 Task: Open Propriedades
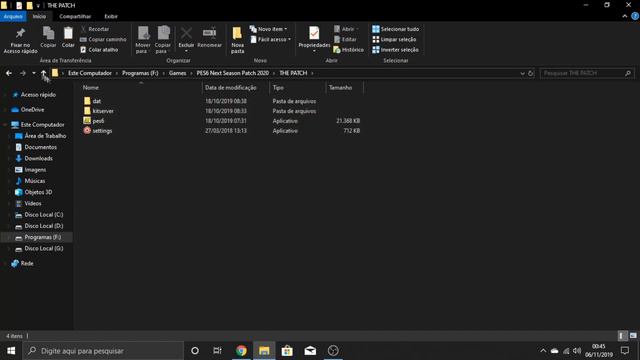coord(314,39)
